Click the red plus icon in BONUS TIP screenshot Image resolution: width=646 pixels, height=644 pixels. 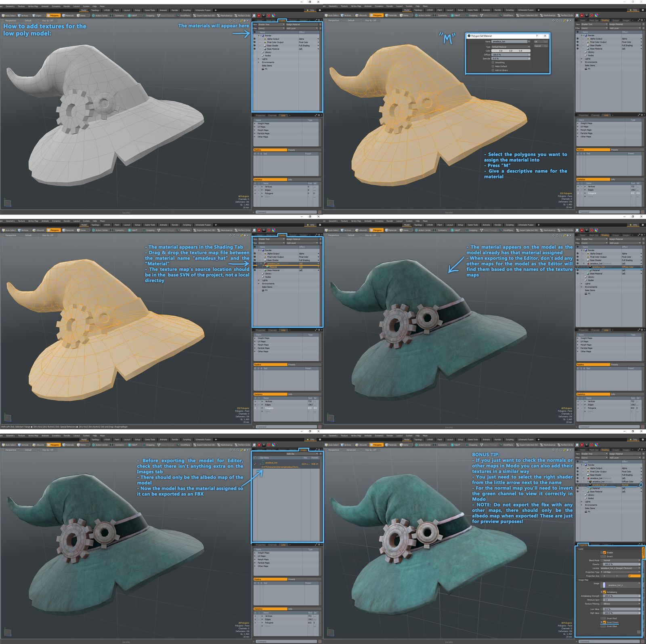click(x=582, y=445)
